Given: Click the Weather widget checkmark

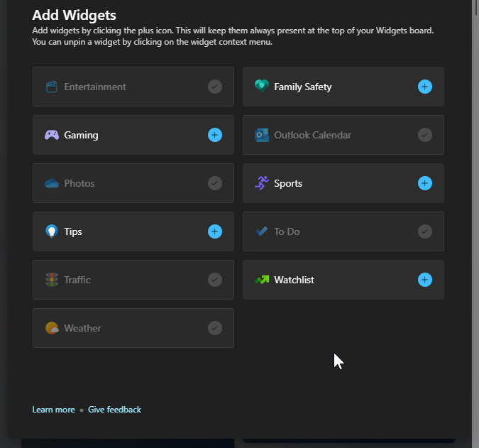Looking at the screenshot, I should (215, 328).
